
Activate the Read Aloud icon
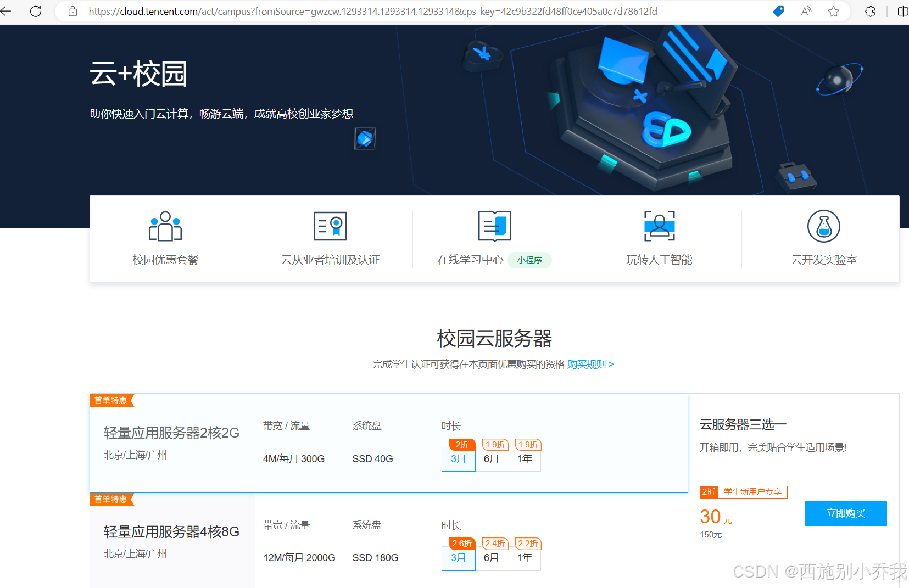806,11
